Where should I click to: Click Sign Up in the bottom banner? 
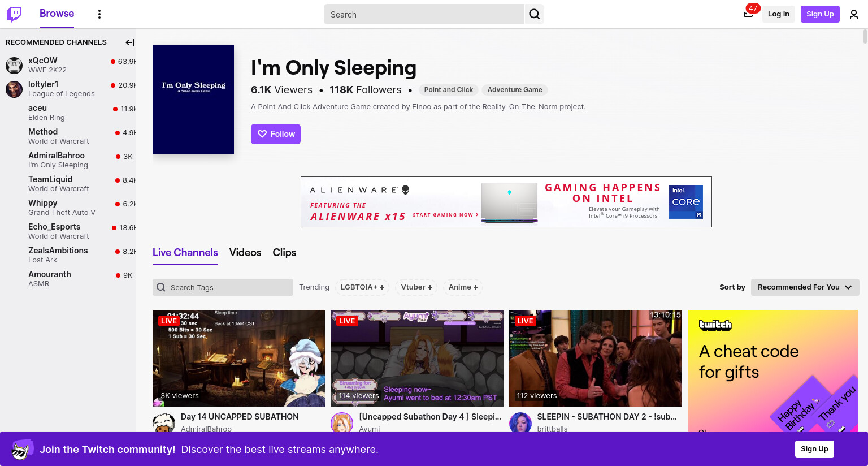click(814, 449)
